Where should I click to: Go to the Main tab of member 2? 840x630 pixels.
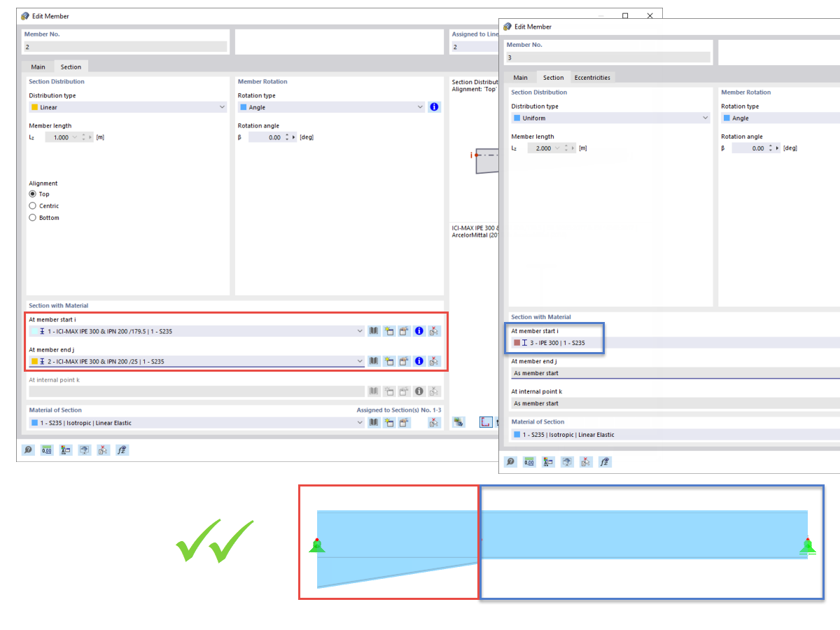click(x=38, y=66)
